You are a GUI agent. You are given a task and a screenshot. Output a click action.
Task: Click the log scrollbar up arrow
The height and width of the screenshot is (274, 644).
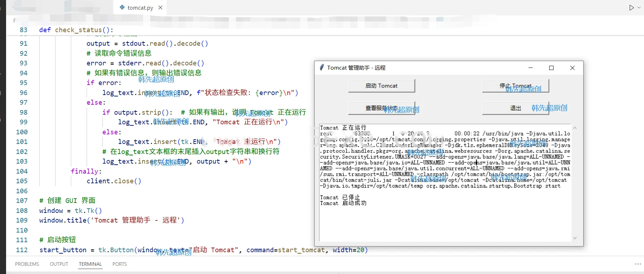[575, 128]
